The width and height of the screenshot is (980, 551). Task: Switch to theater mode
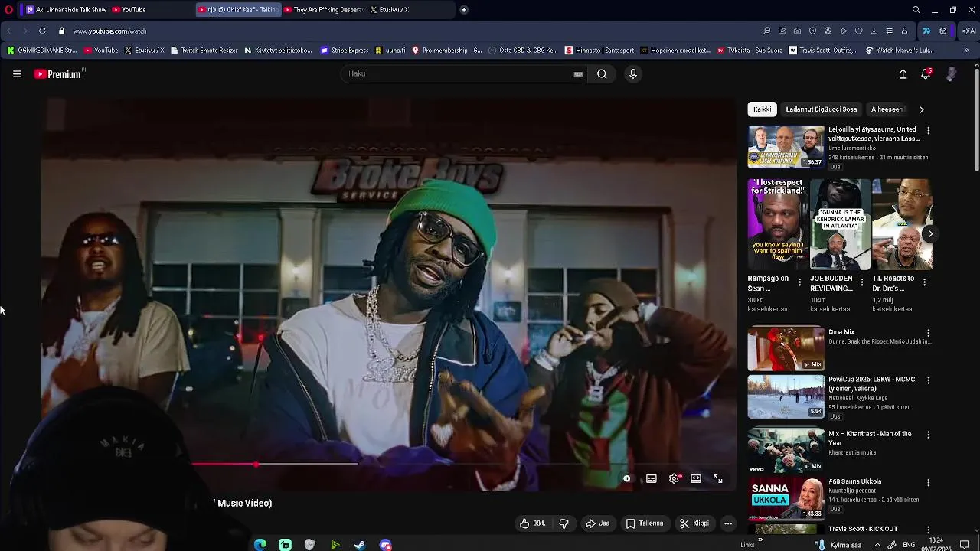(696, 478)
